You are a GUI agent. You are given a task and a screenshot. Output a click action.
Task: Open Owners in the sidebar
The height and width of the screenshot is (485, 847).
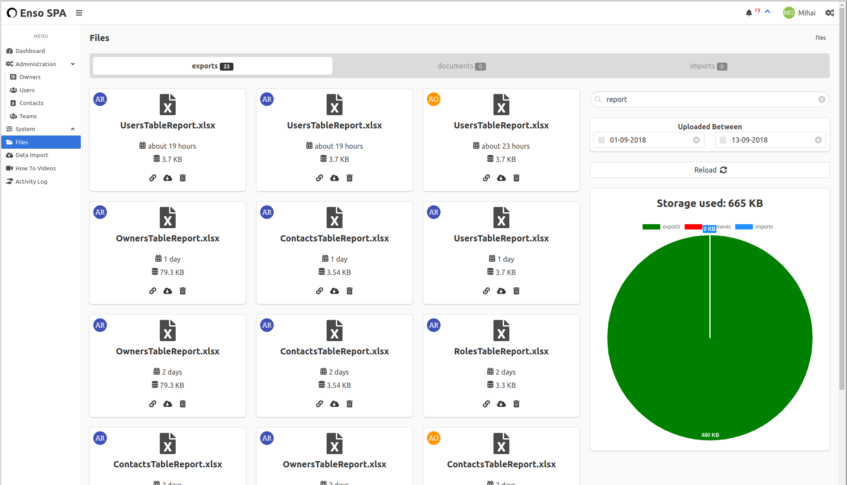(30, 77)
